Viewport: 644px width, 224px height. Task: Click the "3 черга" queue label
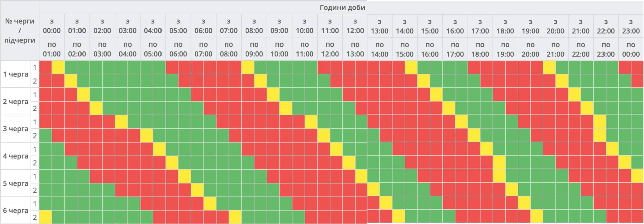tap(16, 129)
